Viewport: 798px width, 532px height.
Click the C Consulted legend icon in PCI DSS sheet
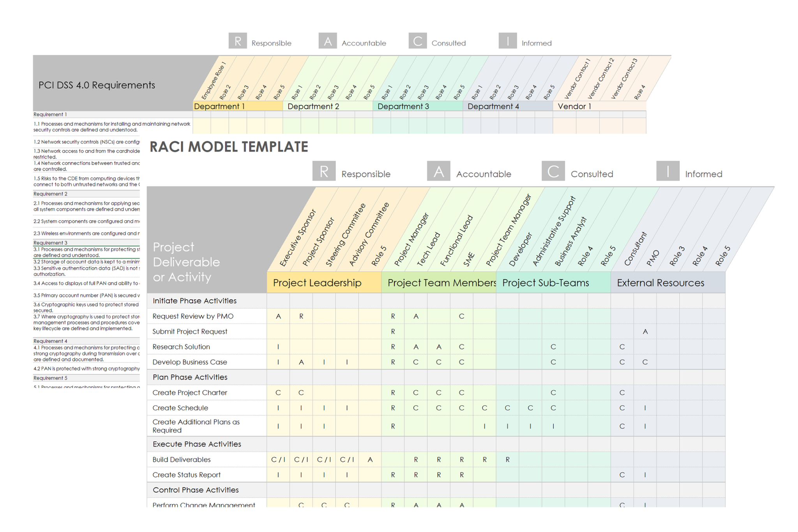click(x=418, y=41)
